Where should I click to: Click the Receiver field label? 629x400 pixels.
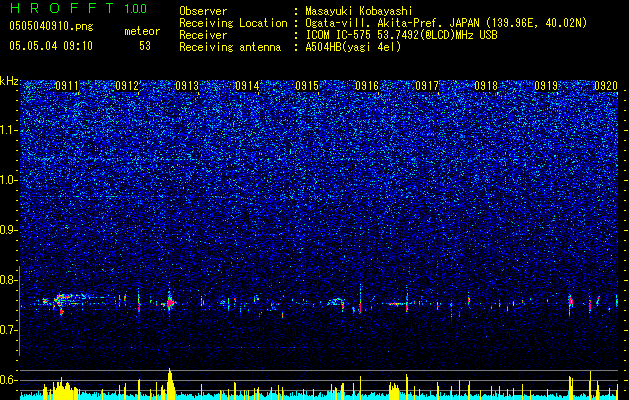click(203, 35)
